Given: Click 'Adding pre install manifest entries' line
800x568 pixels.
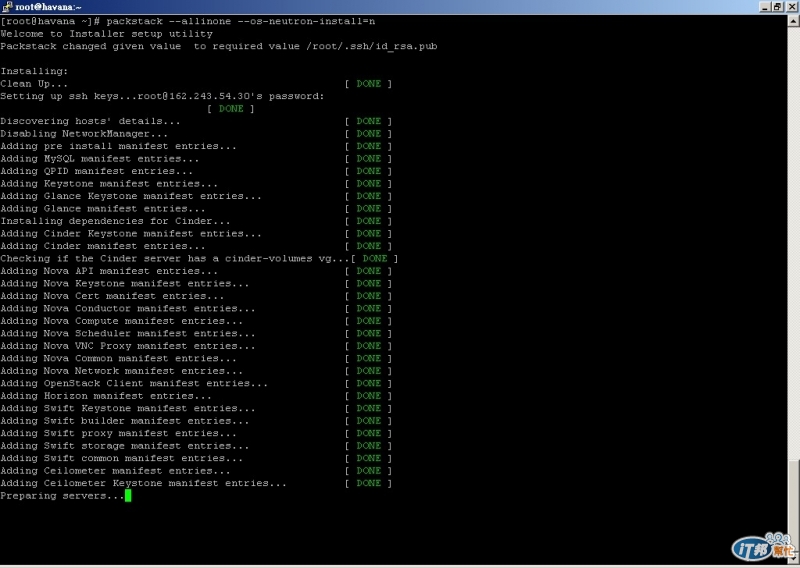Looking at the screenshot, I should pyautogui.click(x=118, y=146).
